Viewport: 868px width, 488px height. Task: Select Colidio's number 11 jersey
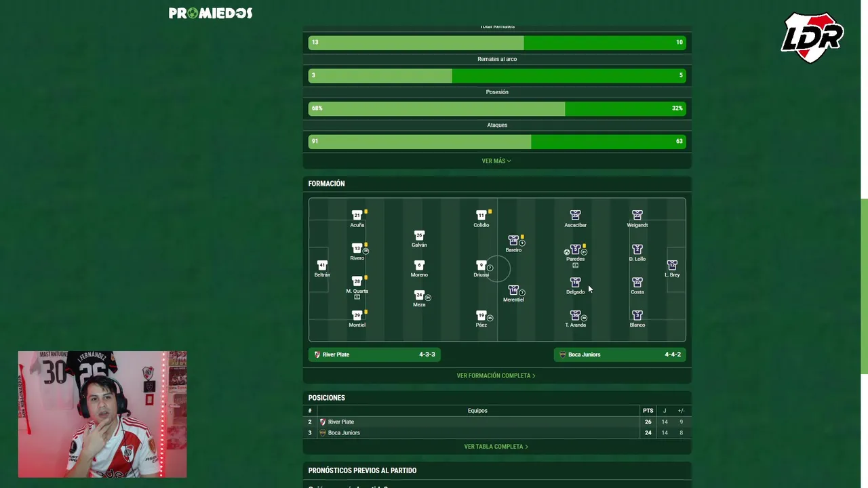481,215
